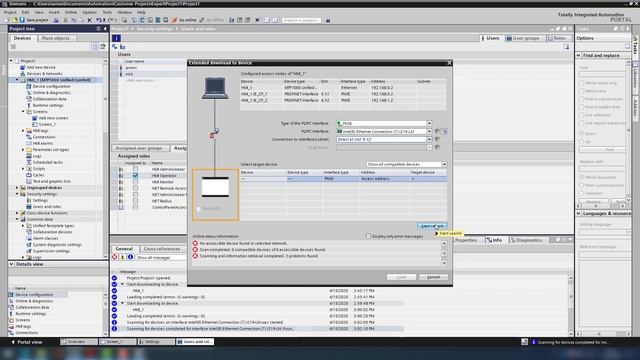Click the Cancel button in the download dialog
640x360 pixels.
[433, 277]
